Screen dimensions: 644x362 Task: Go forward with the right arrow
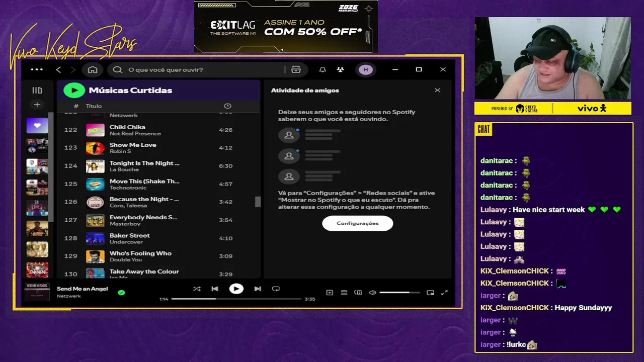pyautogui.click(x=73, y=69)
